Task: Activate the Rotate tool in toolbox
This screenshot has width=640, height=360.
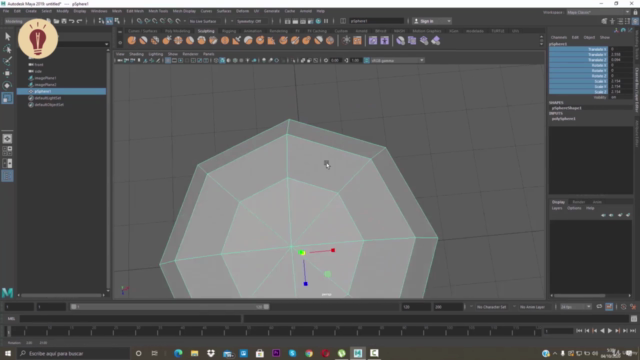Action: pos(7,86)
